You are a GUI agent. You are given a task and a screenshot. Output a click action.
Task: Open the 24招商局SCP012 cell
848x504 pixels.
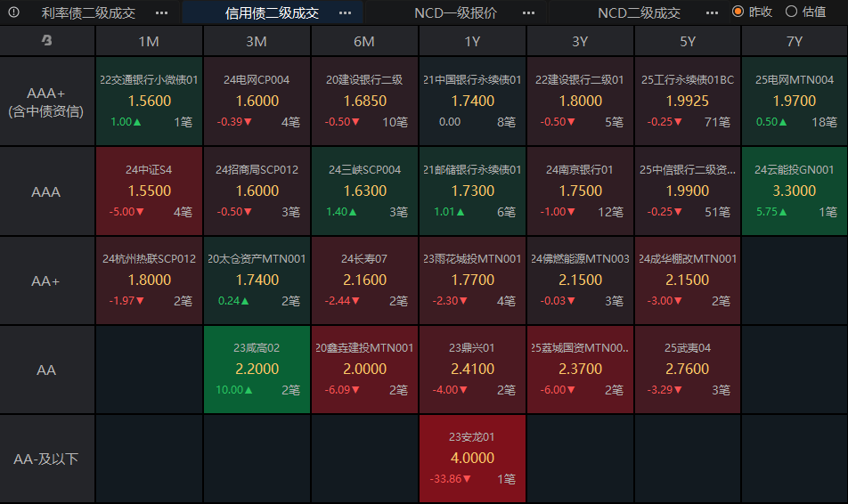click(257, 191)
